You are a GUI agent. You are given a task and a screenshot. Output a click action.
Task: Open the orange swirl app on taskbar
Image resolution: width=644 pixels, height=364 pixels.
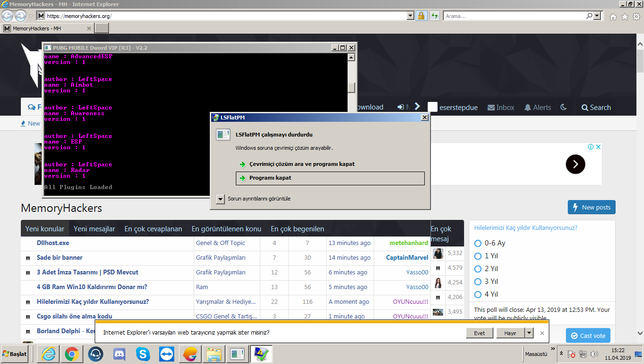point(190,354)
